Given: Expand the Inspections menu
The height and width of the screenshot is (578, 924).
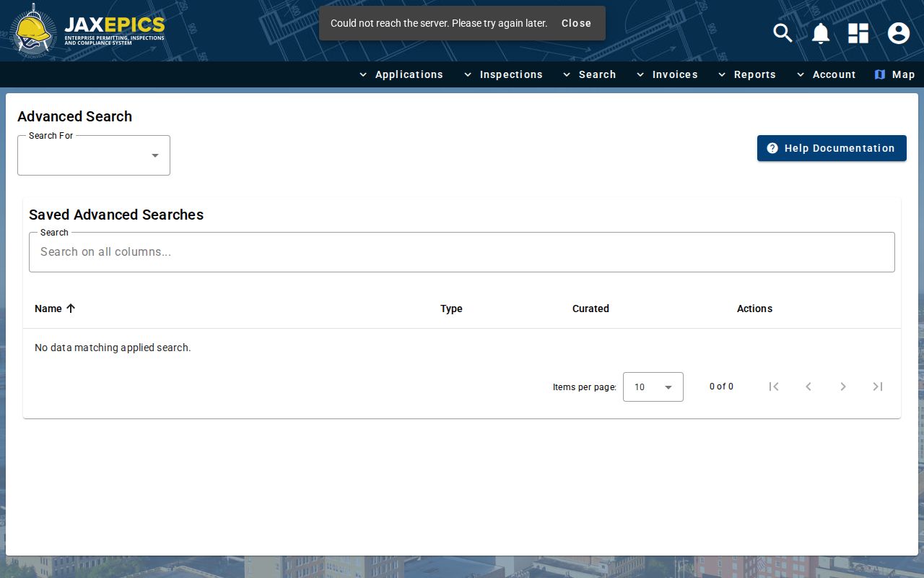Looking at the screenshot, I should coord(503,74).
